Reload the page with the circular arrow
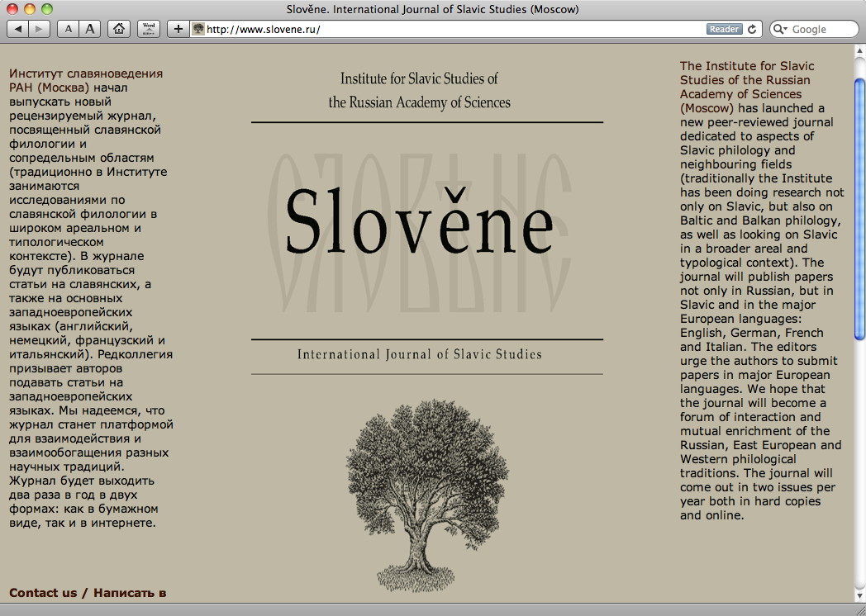The image size is (866, 616). (x=752, y=29)
